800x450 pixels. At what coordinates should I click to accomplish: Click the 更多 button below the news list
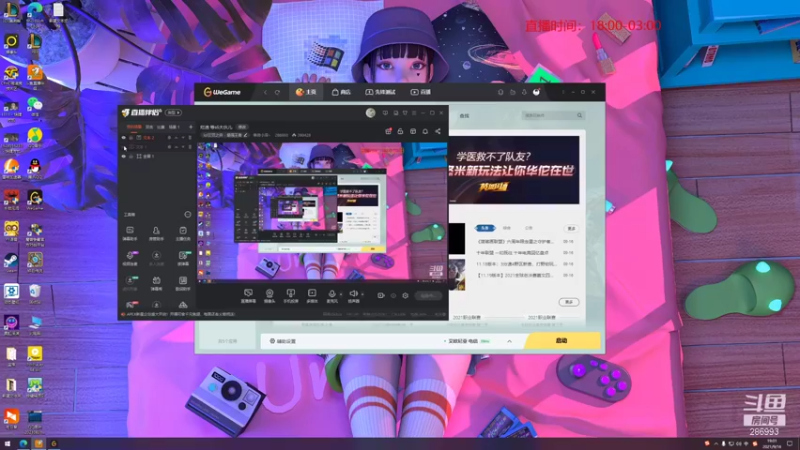(568, 302)
